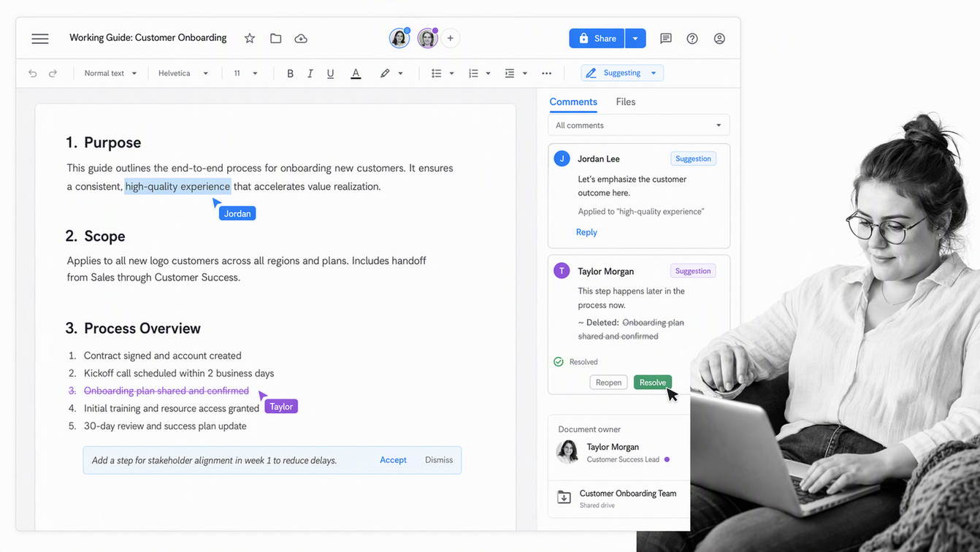Open the All comments filter dropdown
Viewport: 980px width, 552px height.
(x=639, y=126)
